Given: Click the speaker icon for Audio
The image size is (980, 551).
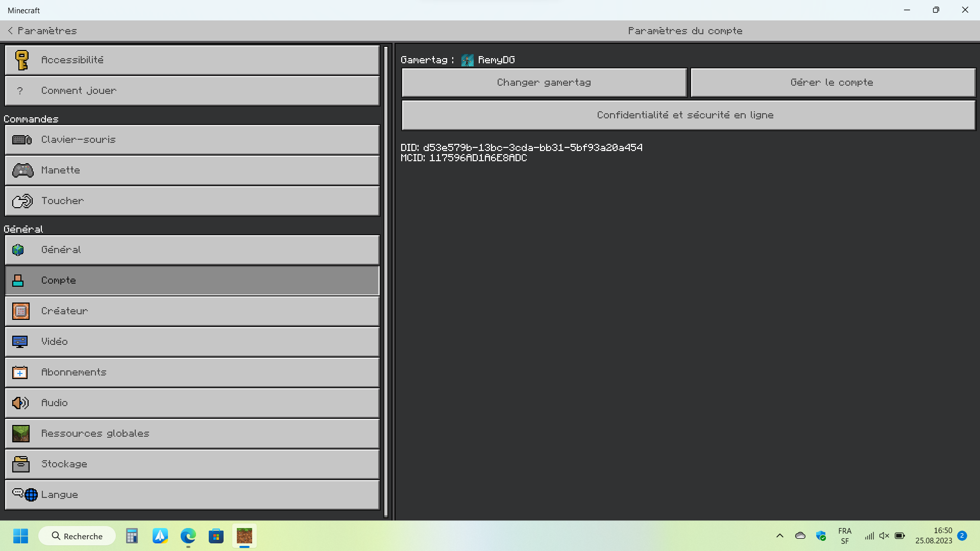Looking at the screenshot, I should point(20,403).
